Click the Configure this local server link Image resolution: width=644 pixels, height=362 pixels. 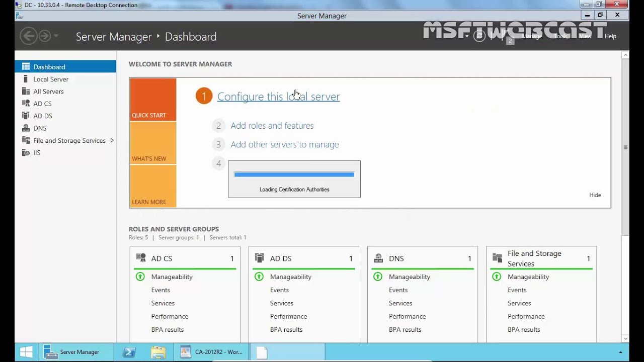click(x=278, y=97)
